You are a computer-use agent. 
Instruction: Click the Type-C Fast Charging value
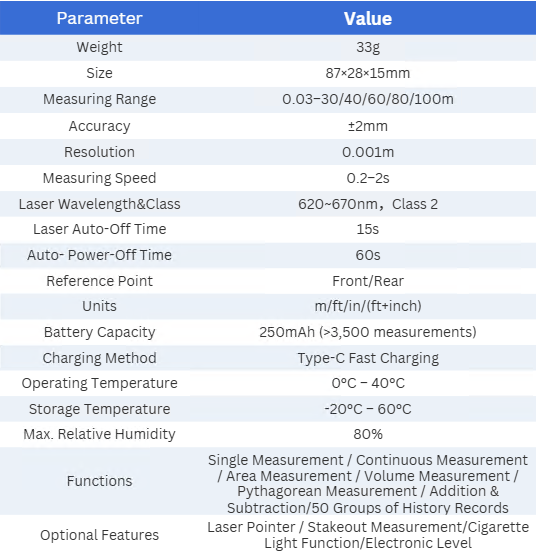(368, 358)
